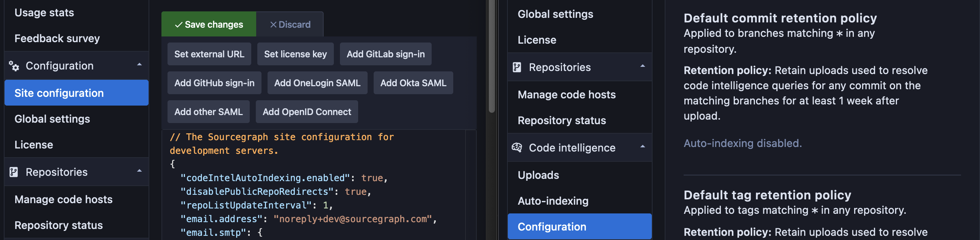Viewport: 980px width, 240px height.
Task: Click Add other SAML button
Action: coord(208,112)
